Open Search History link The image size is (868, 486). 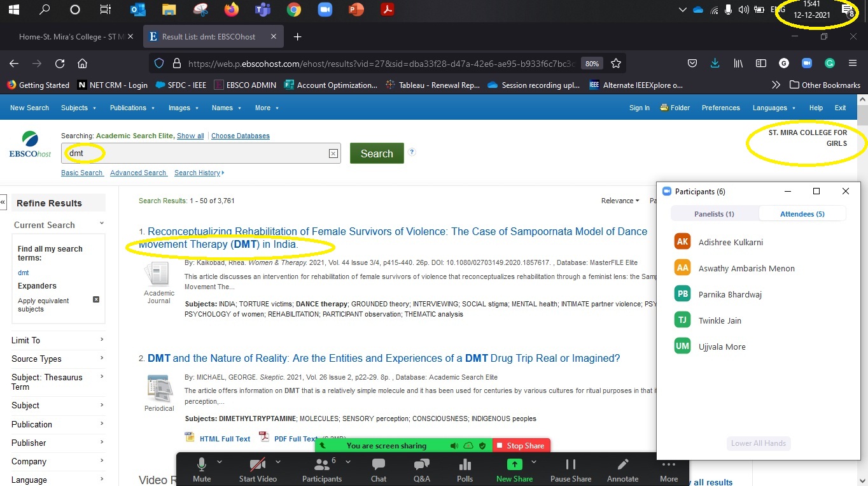pos(199,173)
